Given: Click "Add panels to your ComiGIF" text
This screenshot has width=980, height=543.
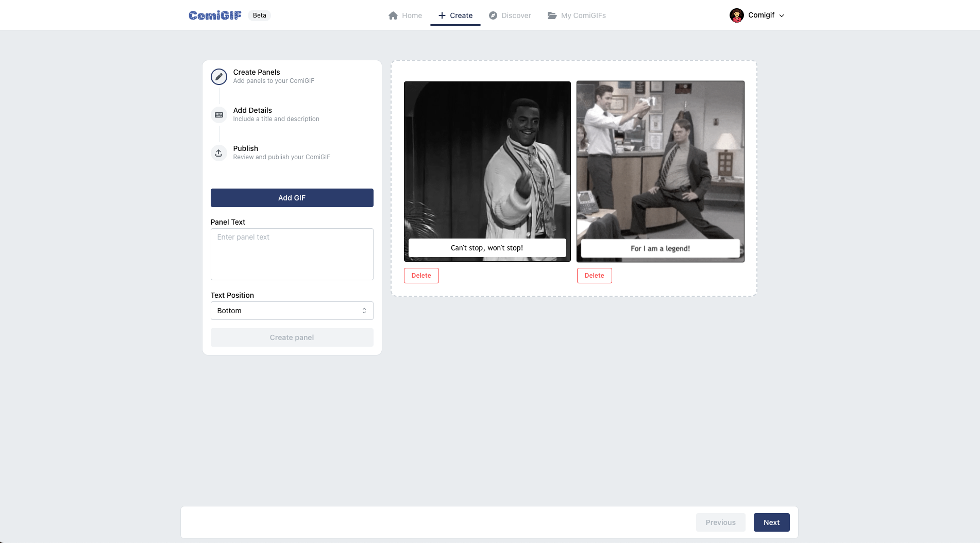Looking at the screenshot, I should (274, 81).
